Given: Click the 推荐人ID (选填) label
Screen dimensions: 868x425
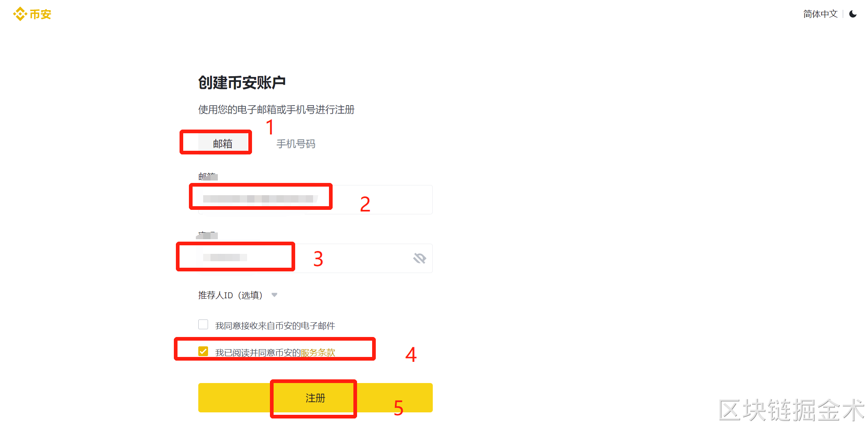Looking at the screenshot, I should pyautogui.click(x=230, y=295).
